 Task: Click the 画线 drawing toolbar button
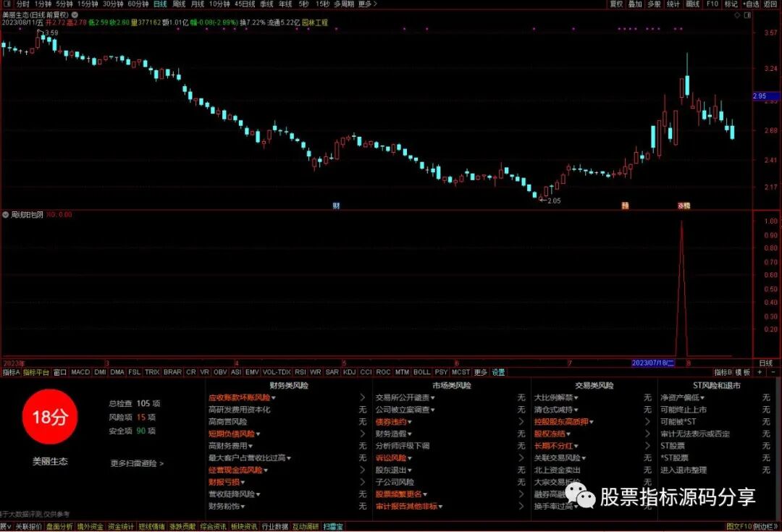coord(693,4)
